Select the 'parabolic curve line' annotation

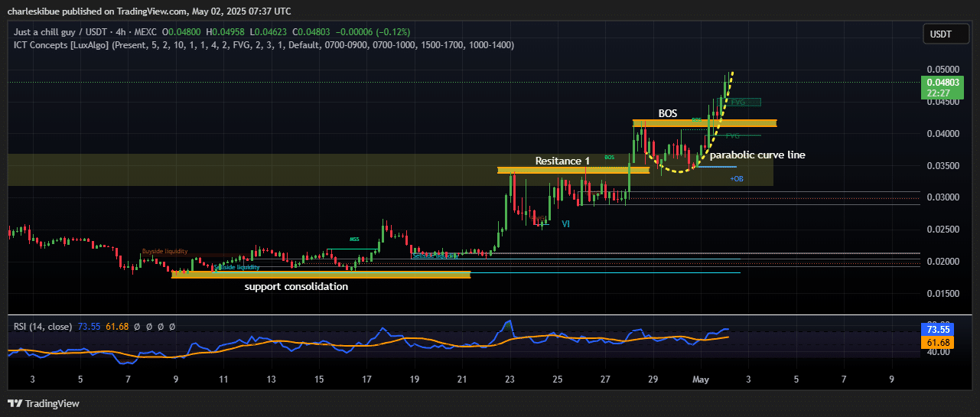757,155
